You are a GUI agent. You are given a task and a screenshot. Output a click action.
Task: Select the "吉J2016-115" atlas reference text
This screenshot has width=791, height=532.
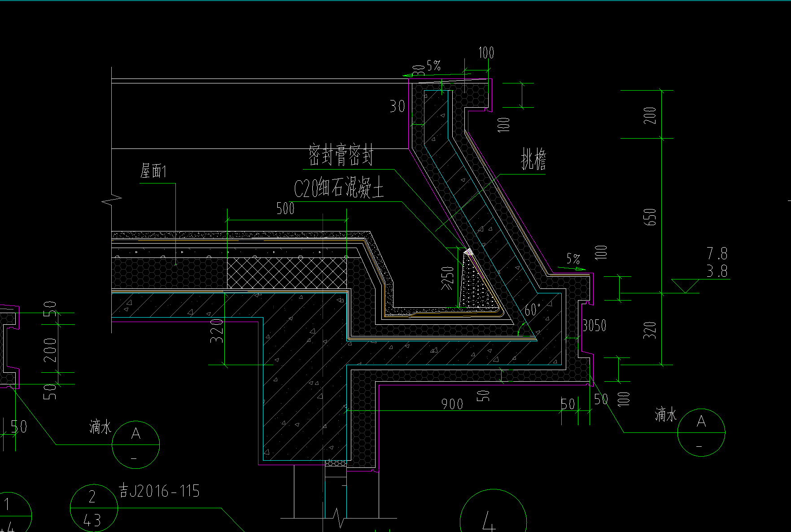point(159,491)
